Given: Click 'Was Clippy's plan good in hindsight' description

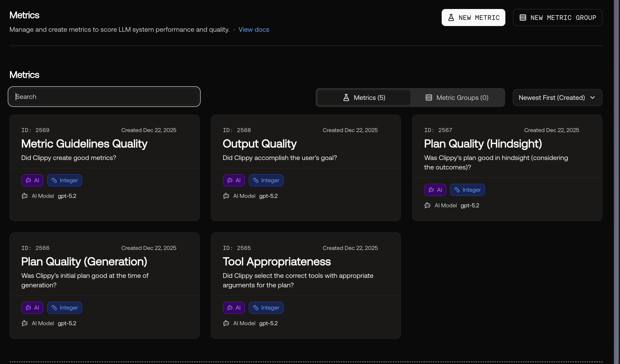Looking at the screenshot, I should tap(496, 162).
